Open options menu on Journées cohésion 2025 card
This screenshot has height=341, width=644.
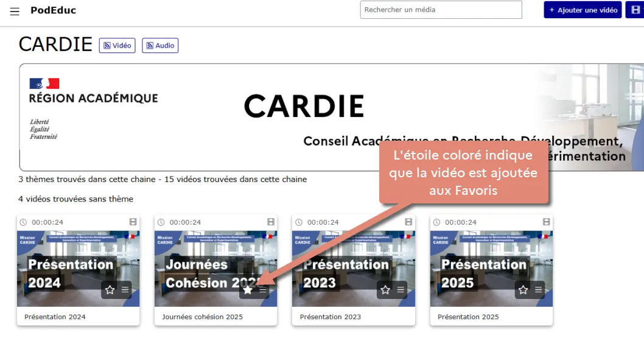tap(263, 290)
